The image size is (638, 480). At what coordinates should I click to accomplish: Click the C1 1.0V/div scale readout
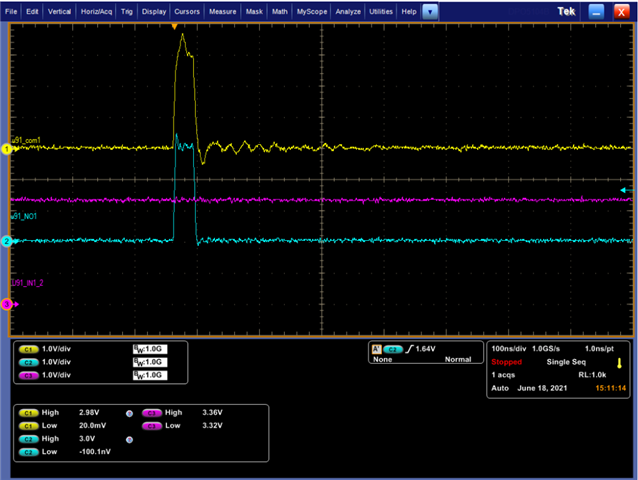pos(56,349)
